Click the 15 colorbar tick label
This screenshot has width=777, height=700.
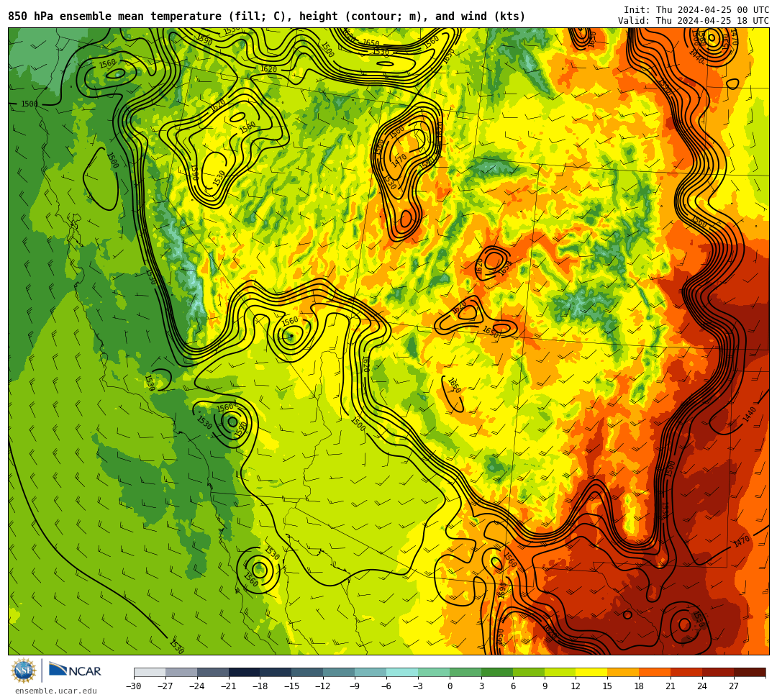608,686
